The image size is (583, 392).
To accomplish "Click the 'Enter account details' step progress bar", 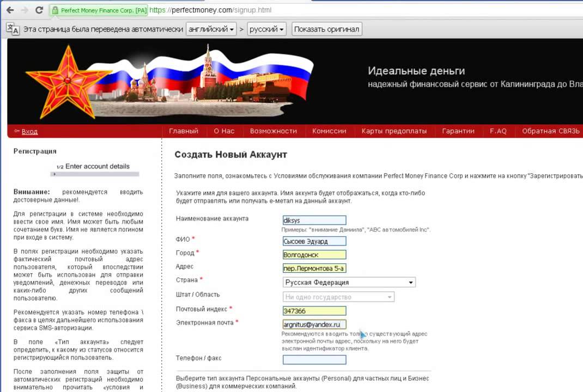I will (95, 174).
